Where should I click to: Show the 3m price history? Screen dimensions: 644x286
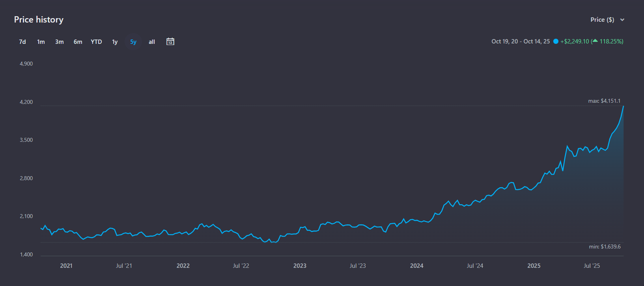[x=60, y=42]
